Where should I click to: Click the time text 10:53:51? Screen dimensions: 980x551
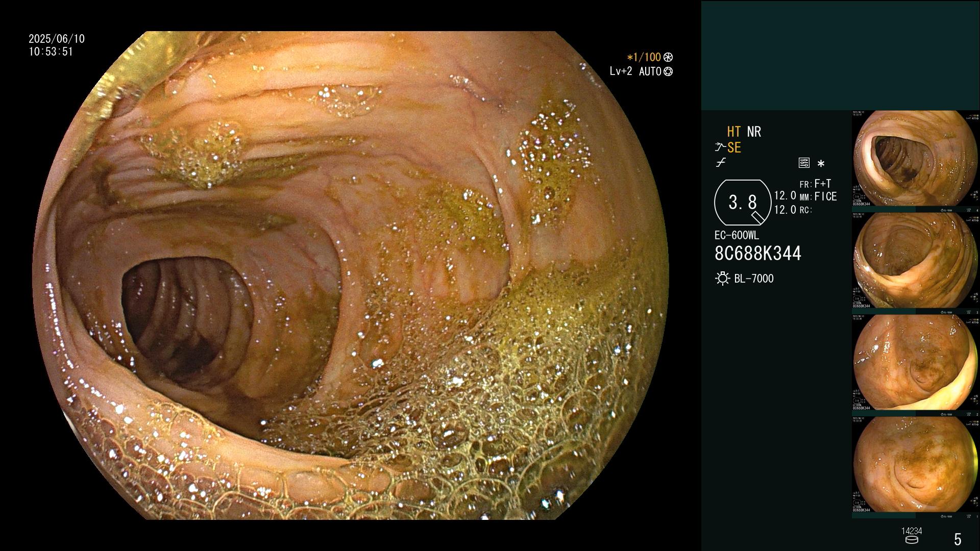coord(51,52)
